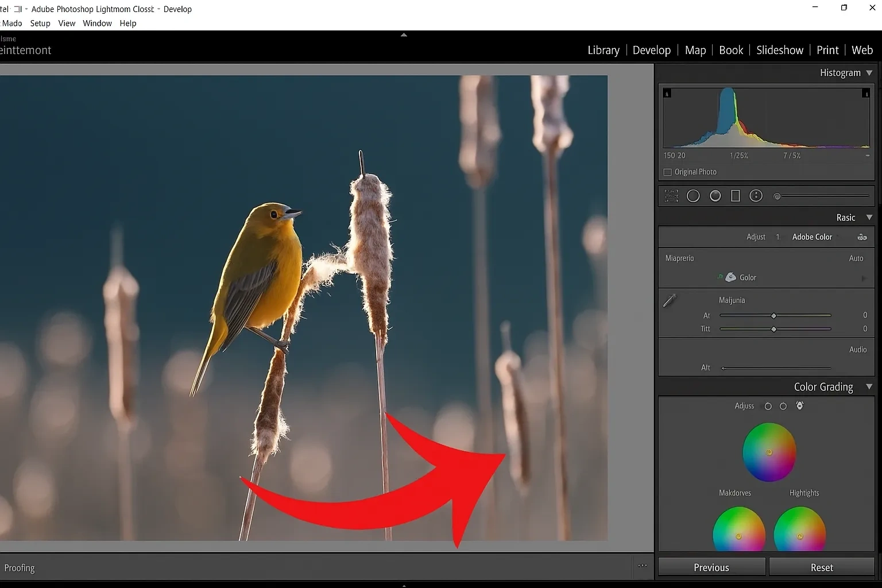Click the white balance eyedropper

(x=670, y=299)
